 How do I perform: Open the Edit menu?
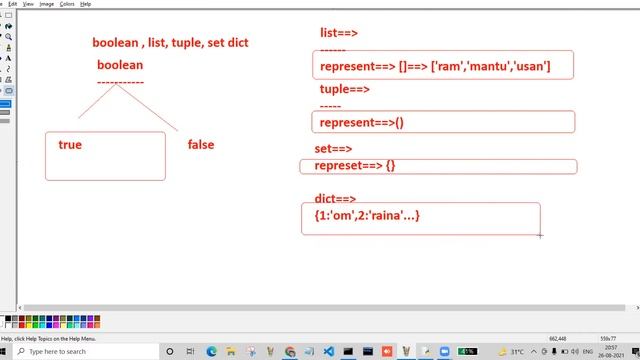(13, 4)
